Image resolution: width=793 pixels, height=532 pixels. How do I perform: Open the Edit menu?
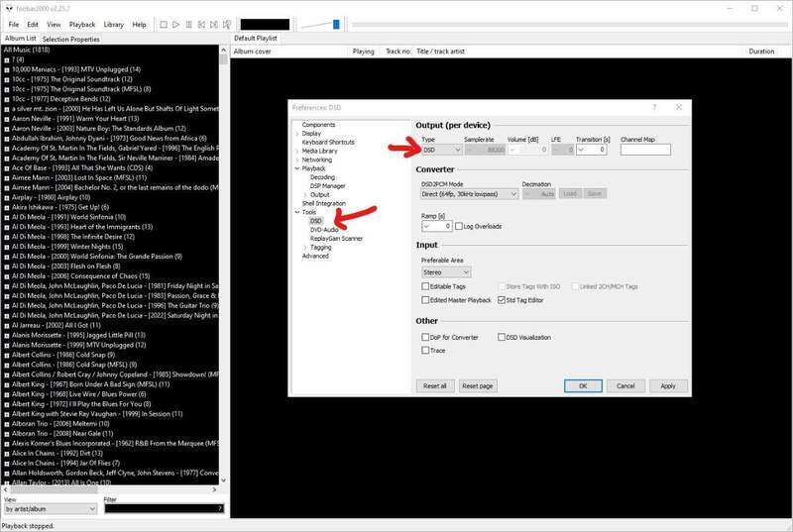[33, 24]
